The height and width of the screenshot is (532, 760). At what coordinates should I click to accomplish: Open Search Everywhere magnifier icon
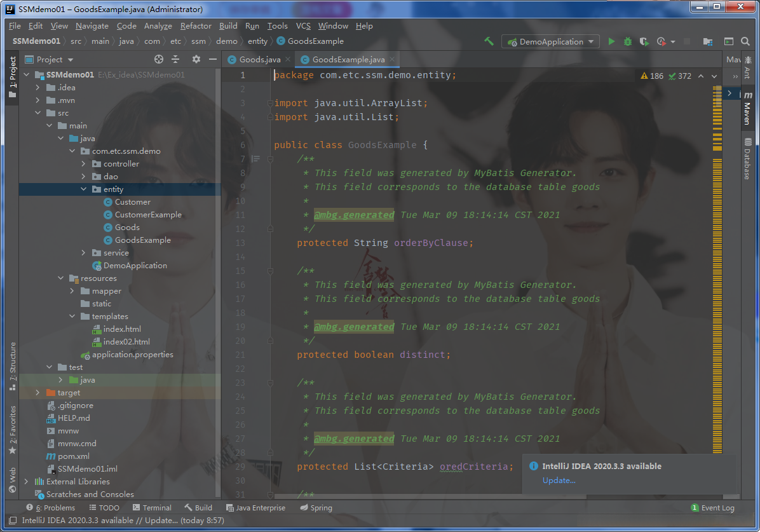(745, 41)
